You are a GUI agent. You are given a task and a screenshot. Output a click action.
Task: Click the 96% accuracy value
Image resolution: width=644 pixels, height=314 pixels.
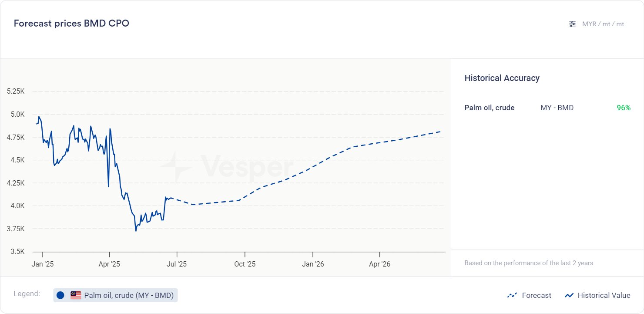click(623, 108)
